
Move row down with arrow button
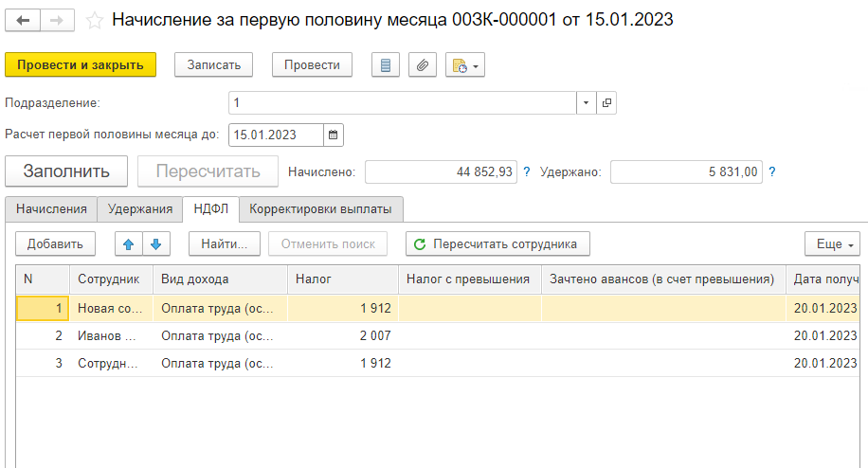pos(155,243)
